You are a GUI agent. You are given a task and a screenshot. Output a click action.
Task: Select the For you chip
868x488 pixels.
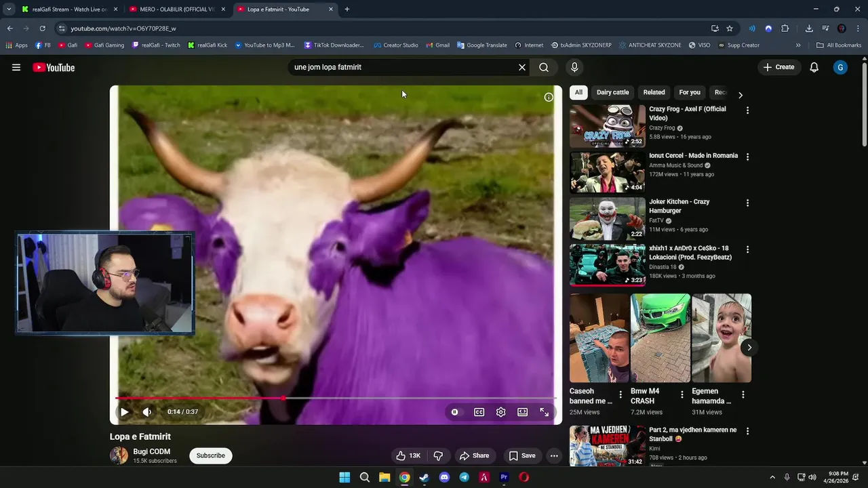[690, 92]
